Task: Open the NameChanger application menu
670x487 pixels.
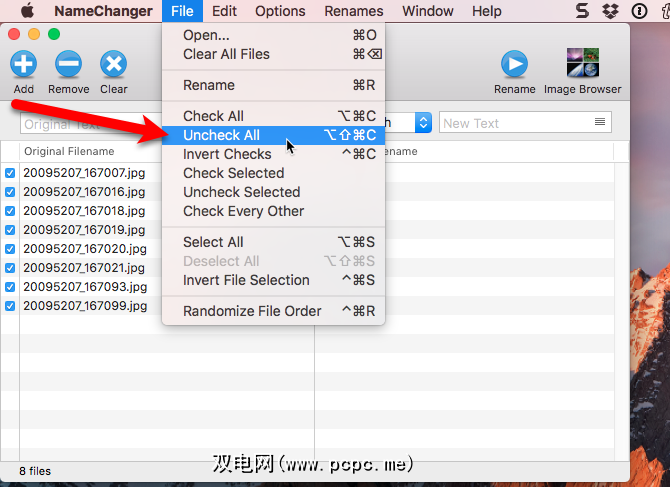Action: 103,11
